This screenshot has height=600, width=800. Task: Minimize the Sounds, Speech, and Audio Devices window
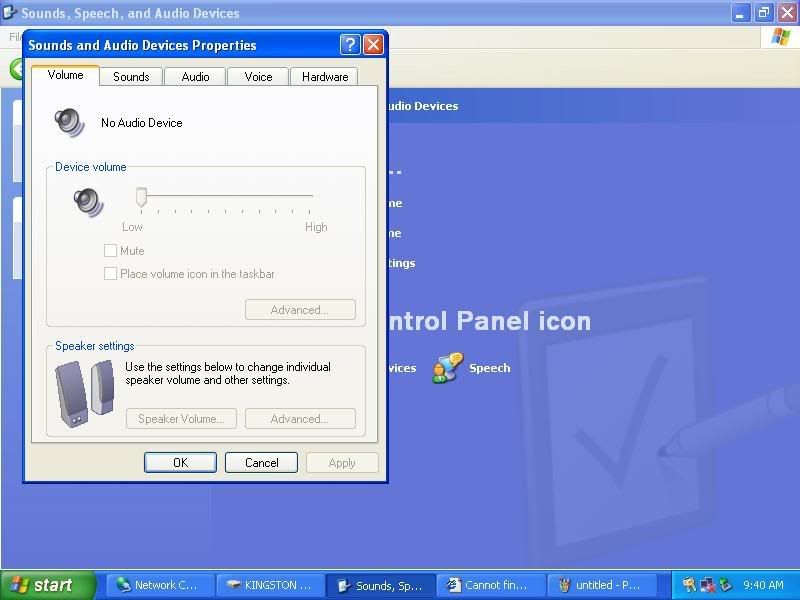739,13
